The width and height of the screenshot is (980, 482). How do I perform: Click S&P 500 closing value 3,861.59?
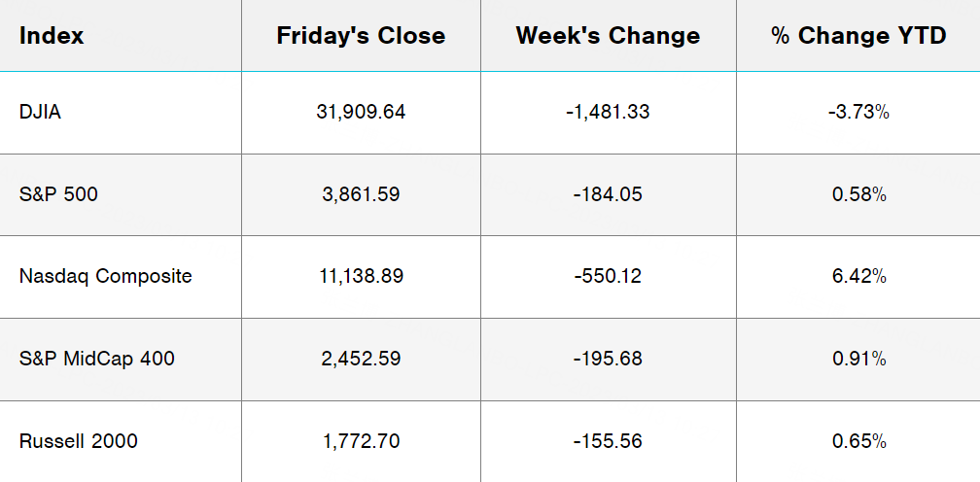361,194
